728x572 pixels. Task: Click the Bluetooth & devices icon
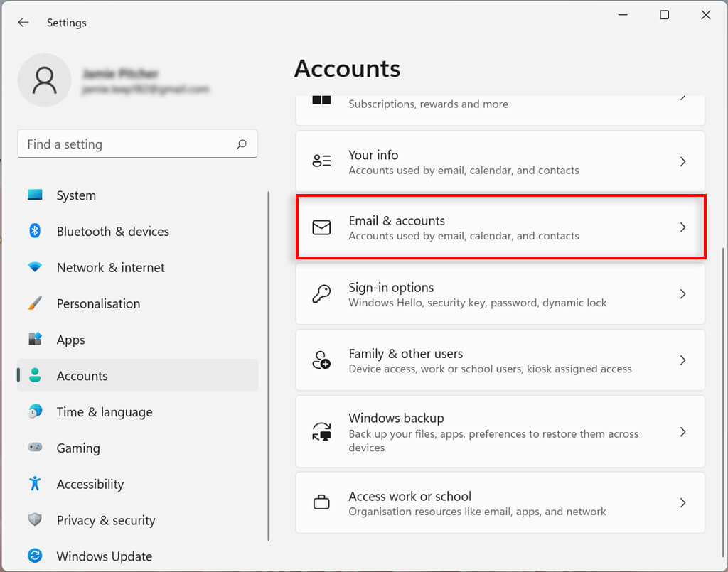click(x=35, y=231)
